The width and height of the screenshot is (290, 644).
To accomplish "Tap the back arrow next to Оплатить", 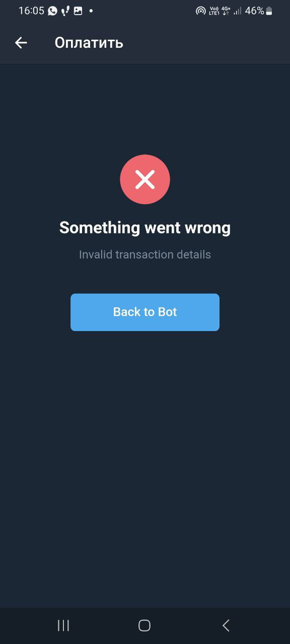I will pos(21,43).
